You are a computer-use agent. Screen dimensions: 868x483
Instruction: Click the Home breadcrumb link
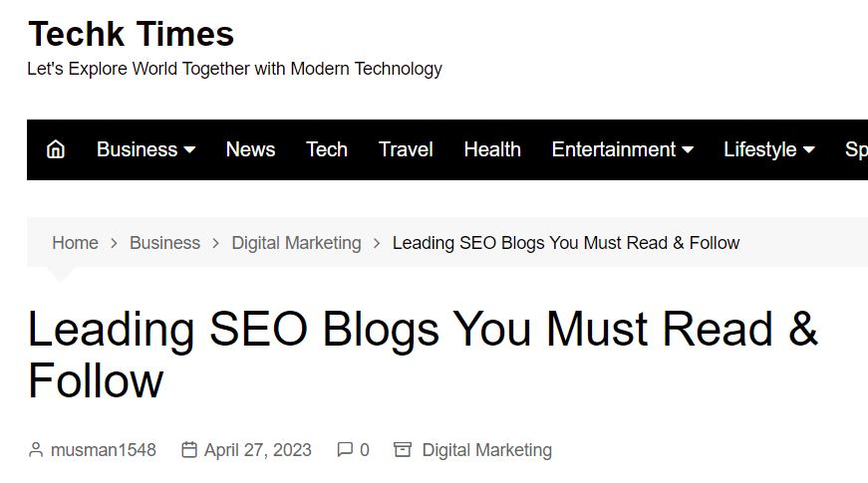pos(76,243)
